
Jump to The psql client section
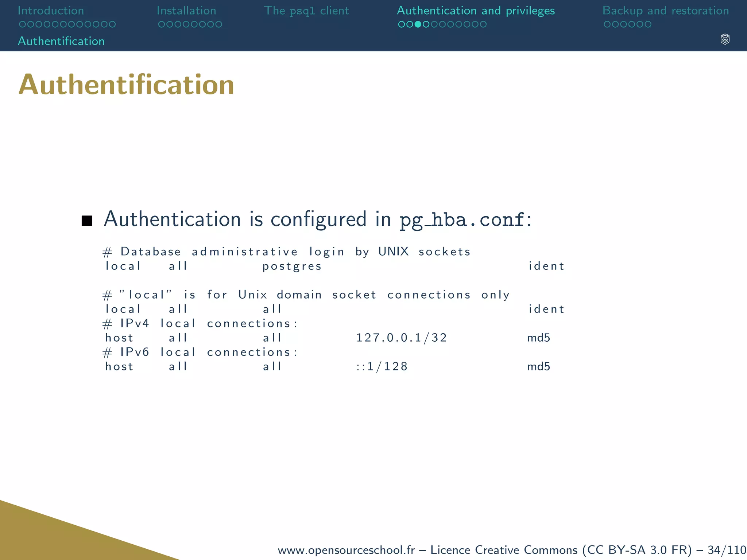[306, 11]
